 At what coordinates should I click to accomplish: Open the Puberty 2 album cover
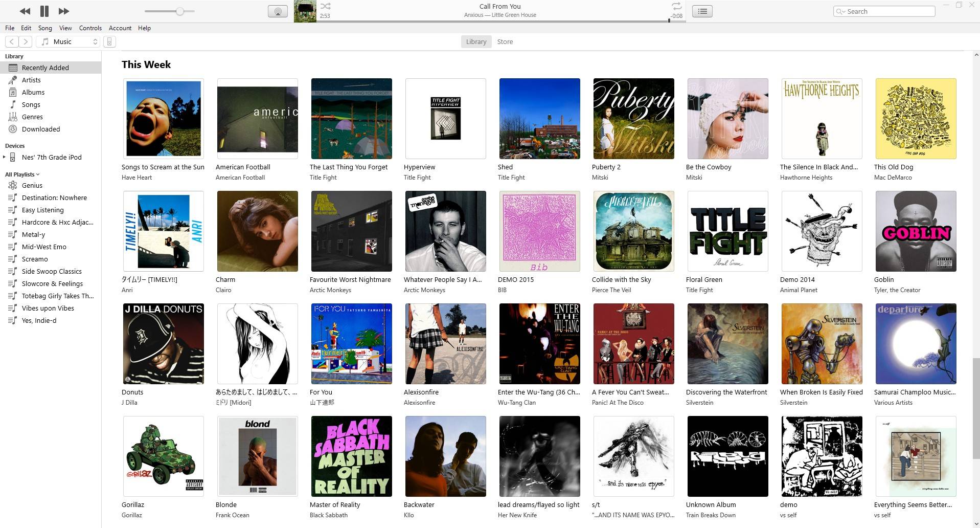click(x=633, y=119)
